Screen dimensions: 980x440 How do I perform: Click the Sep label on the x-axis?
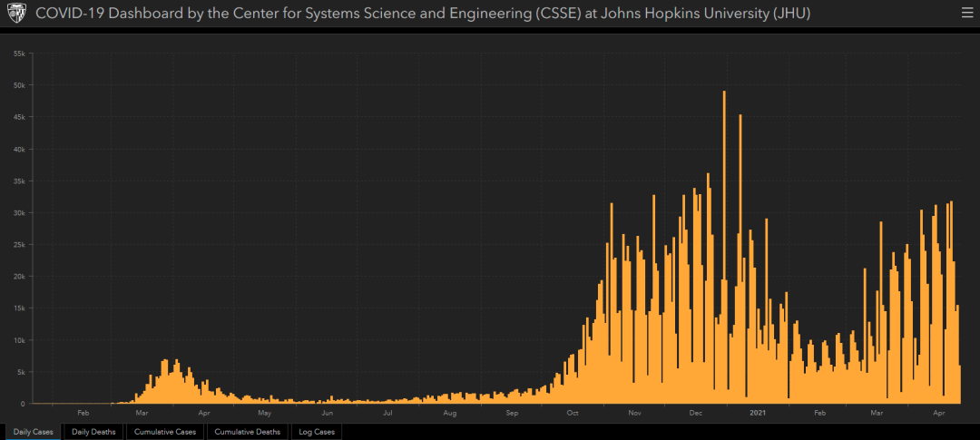pos(513,413)
